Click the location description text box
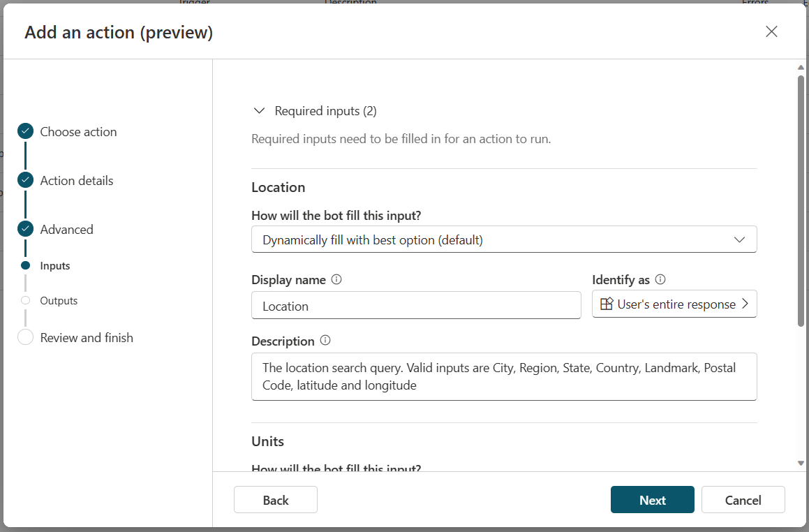Screen dimensions: 809x532 [x=504, y=377]
